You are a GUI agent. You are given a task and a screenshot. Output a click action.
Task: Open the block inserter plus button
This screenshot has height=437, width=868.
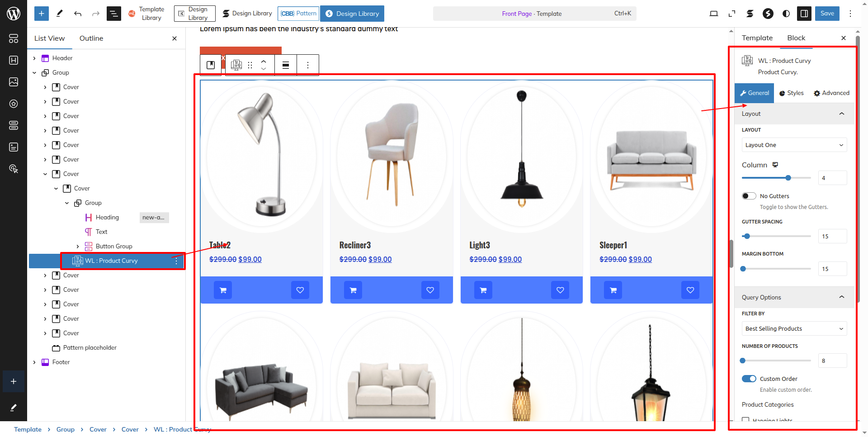(x=41, y=14)
